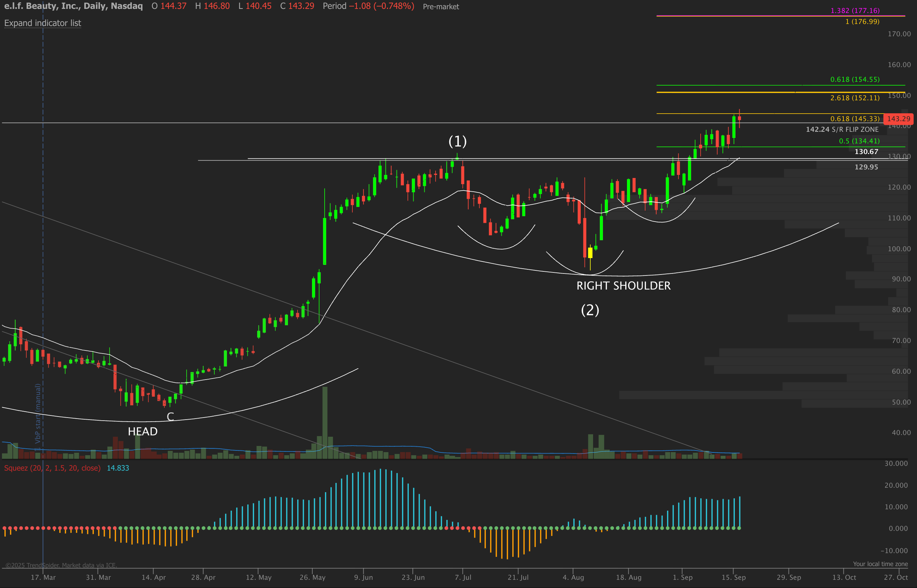
Task: Click the 130.67 horizontal line price label
Action: 866,152
